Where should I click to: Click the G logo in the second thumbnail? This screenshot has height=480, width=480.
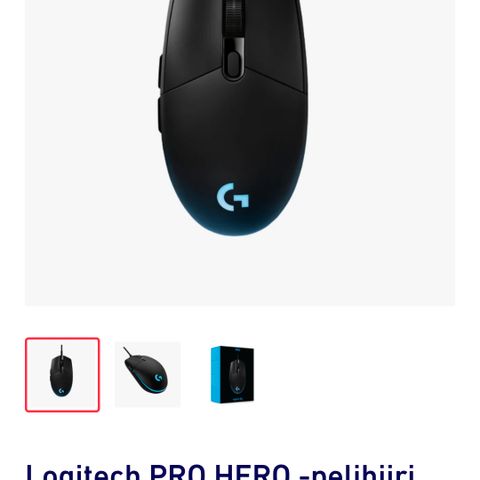[159, 379]
